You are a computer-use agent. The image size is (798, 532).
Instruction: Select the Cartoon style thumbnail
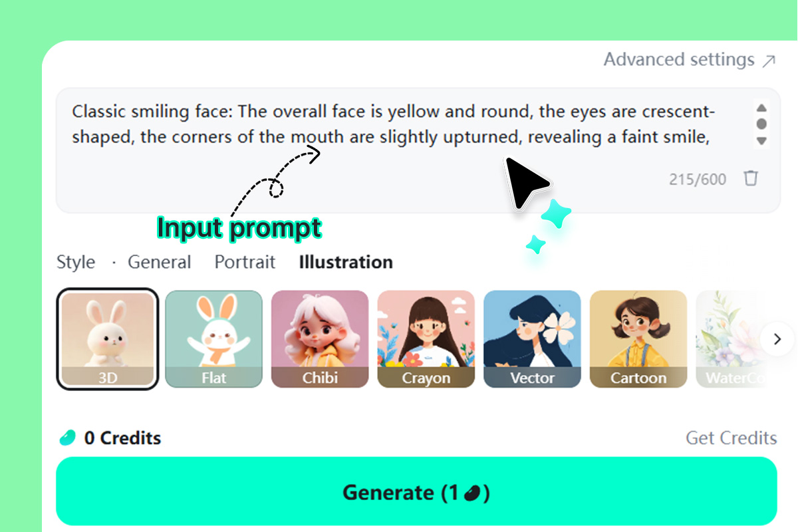[x=638, y=339]
